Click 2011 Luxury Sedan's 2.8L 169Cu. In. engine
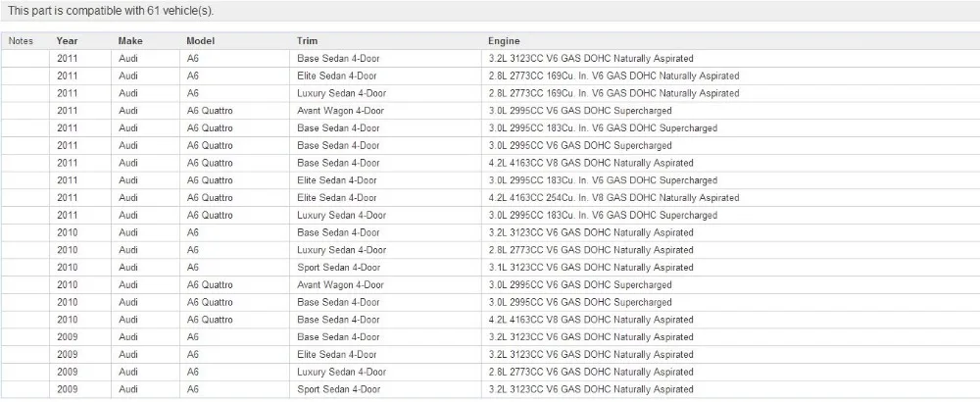Image resolution: width=980 pixels, height=402 pixels. [613, 94]
